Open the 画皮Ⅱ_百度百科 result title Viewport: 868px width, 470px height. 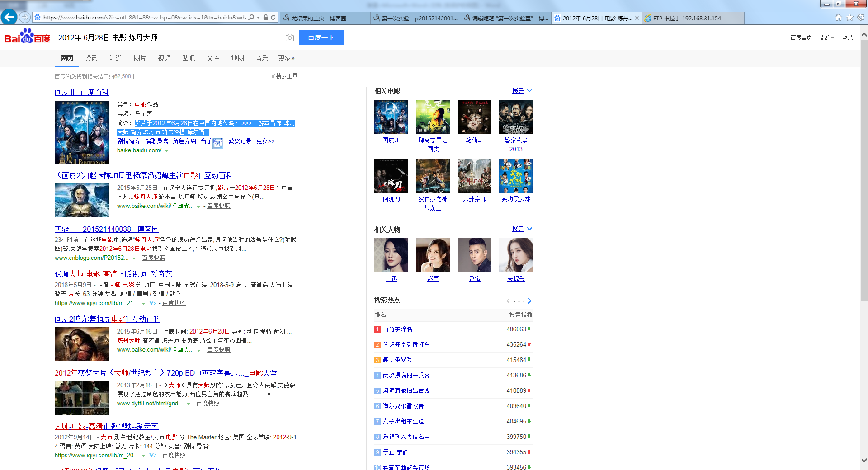pyautogui.click(x=82, y=92)
